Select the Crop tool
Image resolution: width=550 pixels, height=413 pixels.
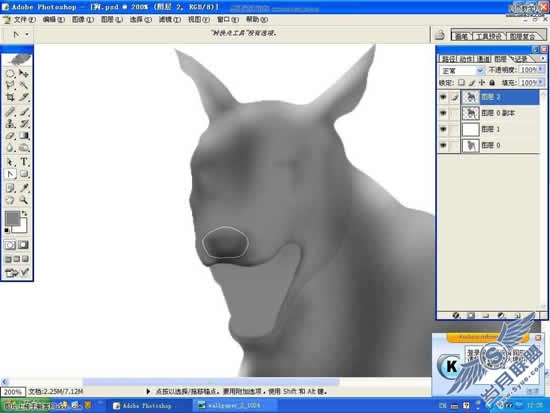click(x=10, y=97)
